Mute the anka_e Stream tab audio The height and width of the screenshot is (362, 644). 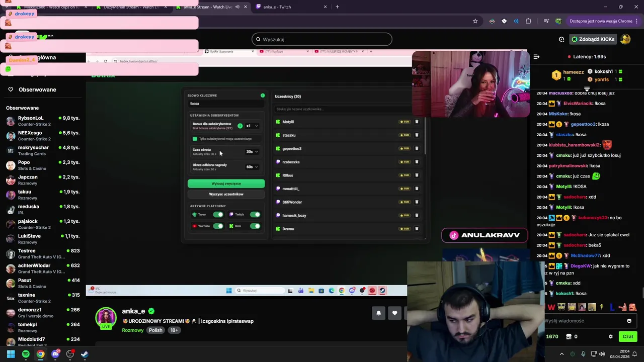point(237,7)
